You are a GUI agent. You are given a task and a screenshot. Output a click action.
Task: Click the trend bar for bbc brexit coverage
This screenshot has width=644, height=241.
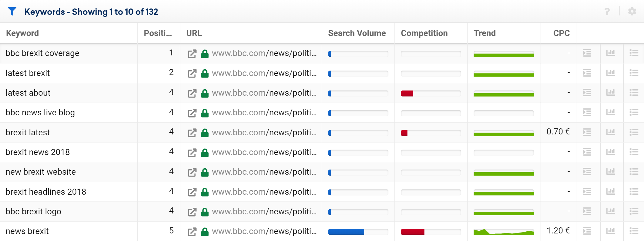[504, 54]
